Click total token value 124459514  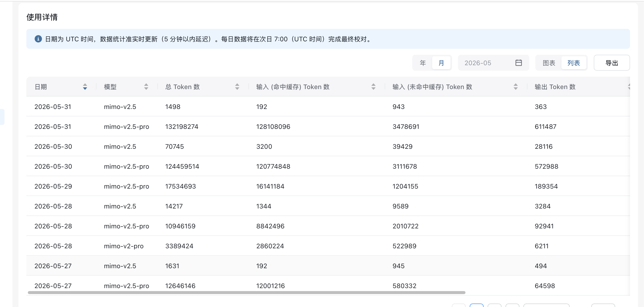182,166
